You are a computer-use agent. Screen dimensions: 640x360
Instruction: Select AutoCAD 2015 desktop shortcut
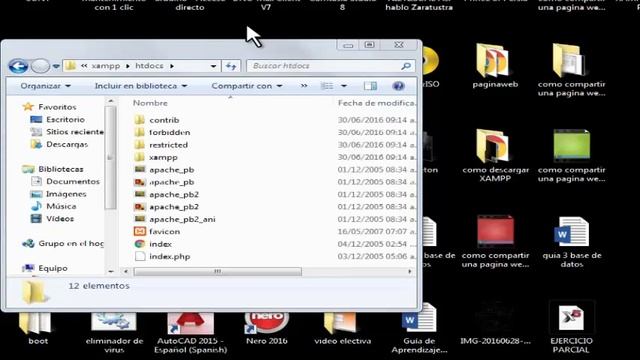(x=191, y=333)
